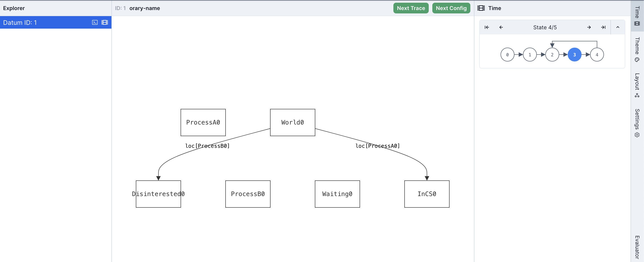The image size is (644, 262).
Task: Click the Next Trace button
Action: tap(411, 8)
